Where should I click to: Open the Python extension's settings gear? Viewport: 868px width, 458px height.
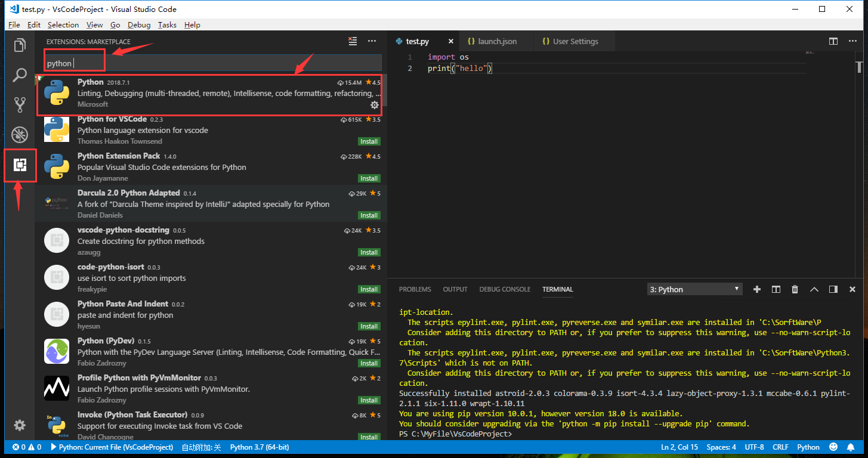(x=374, y=104)
